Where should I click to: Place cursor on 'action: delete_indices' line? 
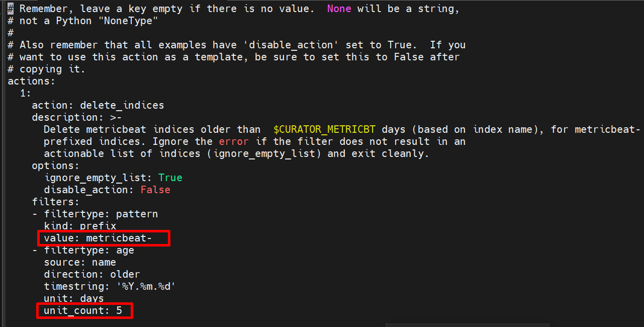click(x=98, y=105)
